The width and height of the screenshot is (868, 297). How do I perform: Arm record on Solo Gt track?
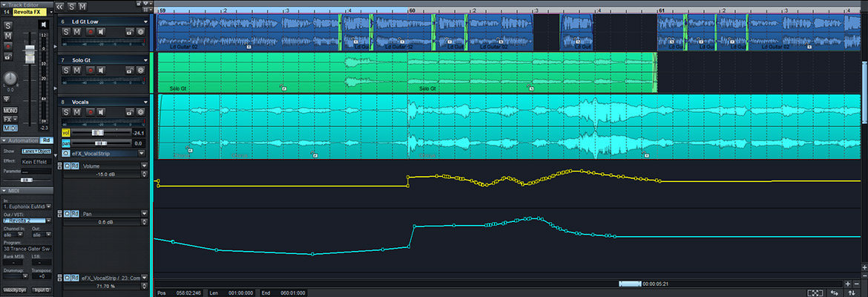(90, 71)
